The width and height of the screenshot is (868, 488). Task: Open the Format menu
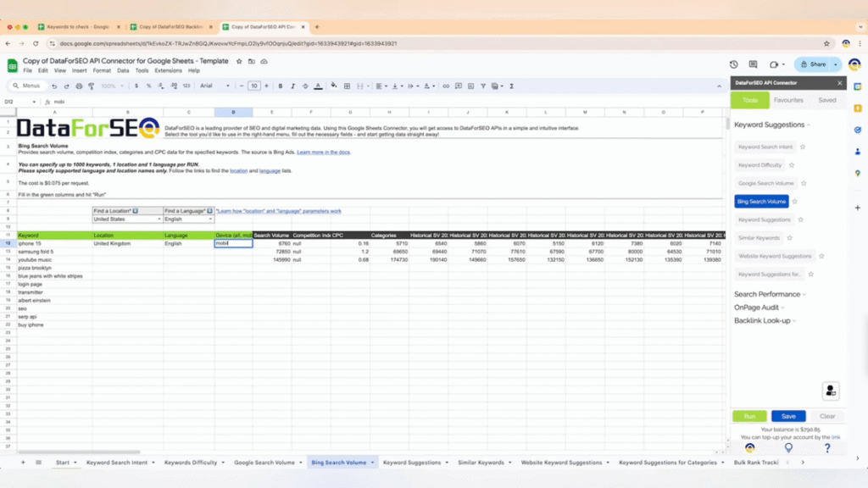click(x=102, y=71)
